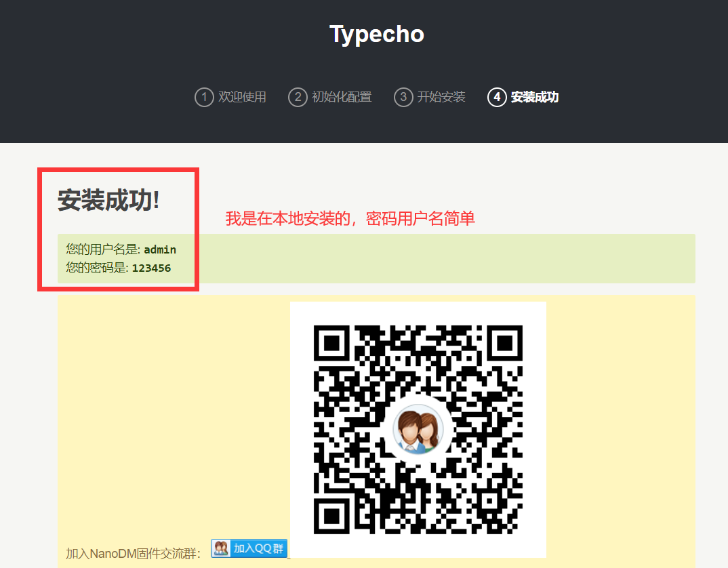The width and height of the screenshot is (728, 568).
Task: Click the avatar icon in the QR code center
Action: tap(418, 429)
